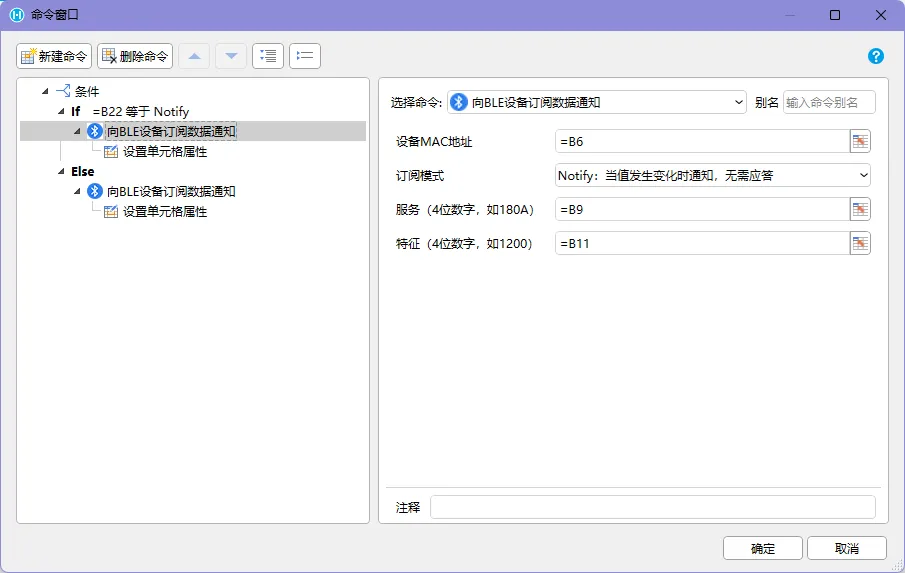Collapse the BLE subscribe node under Else
The height and width of the screenshot is (573, 905).
[x=77, y=191]
